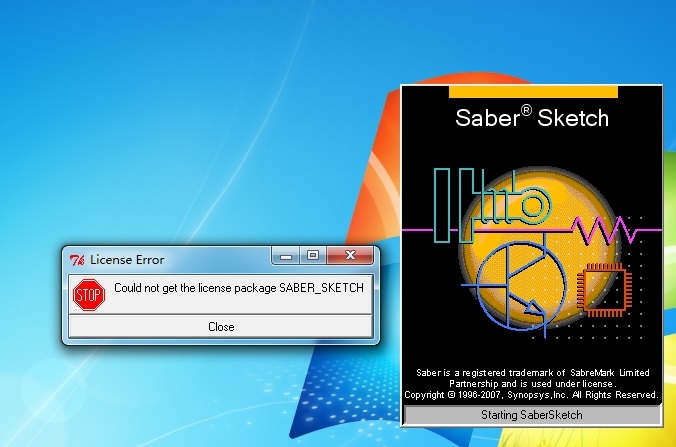This screenshot has height=447, width=676.
Task: Click the orange progress bar atop splash
Action: point(533,92)
